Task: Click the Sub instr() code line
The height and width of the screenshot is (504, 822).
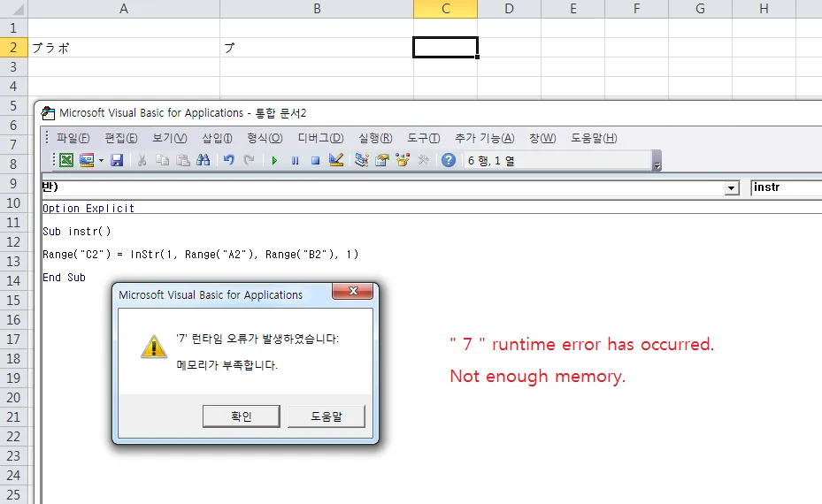Action: pyautogui.click(x=77, y=232)
